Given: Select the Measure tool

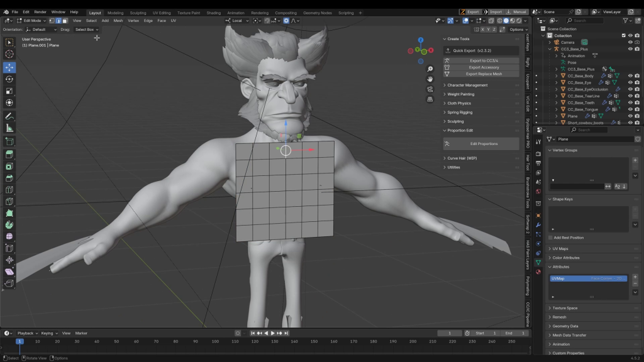Looking at the screenshot, I should pyautogui.click(x=9, y=128).
